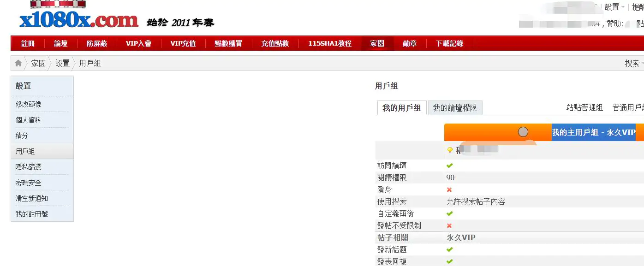Select the 家園 navigation item

(377, 43)
